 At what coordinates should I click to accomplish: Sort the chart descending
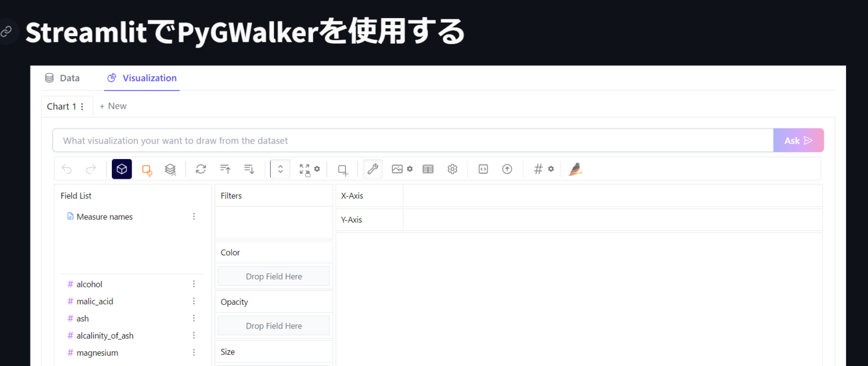tap(249, 169)
